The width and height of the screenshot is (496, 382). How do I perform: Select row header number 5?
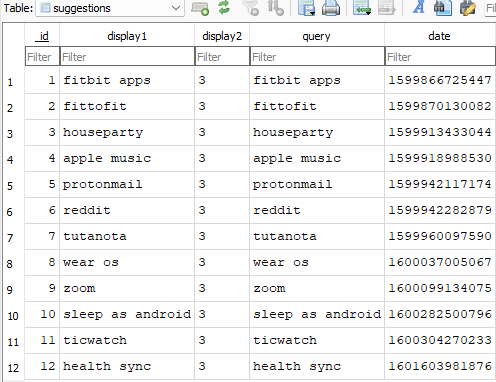coord(13,185)
